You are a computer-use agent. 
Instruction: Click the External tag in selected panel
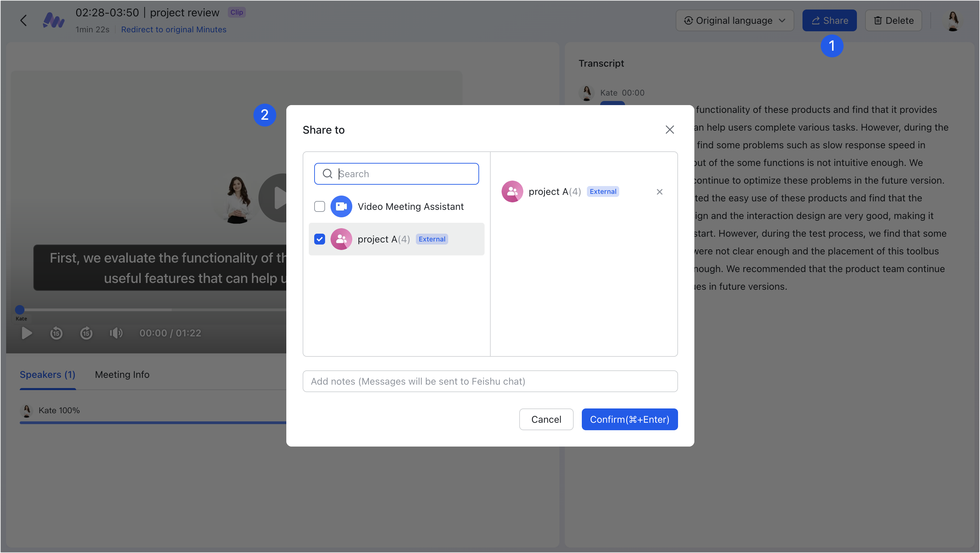[603, 191]
